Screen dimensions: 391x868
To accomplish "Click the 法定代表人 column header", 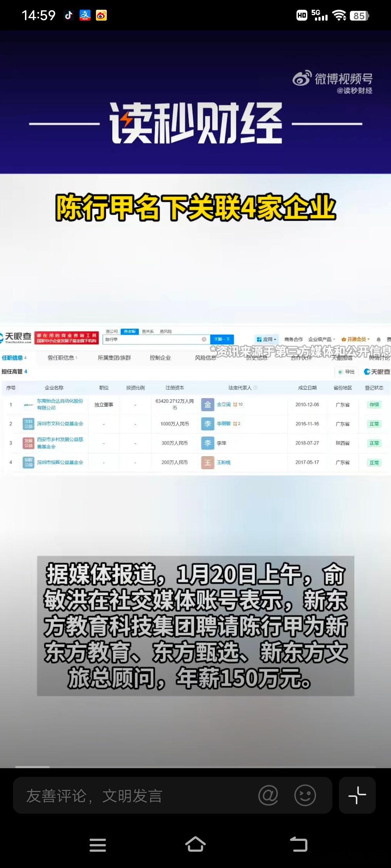I will point(240,388).
